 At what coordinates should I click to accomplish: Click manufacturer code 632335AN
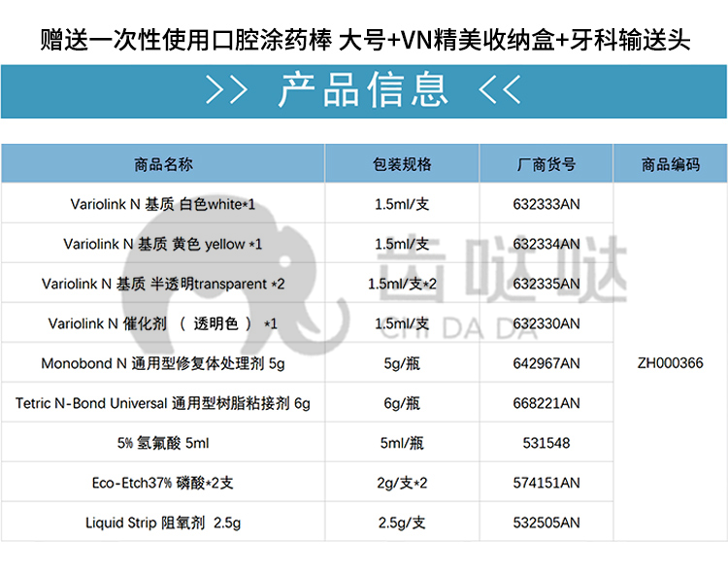pos(546,284)
